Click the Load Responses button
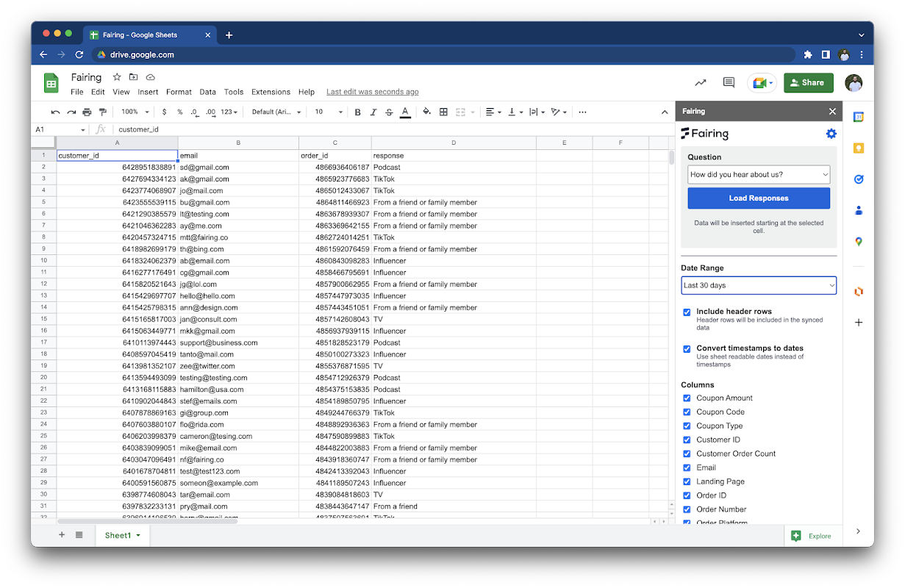Viewport: 905px width, 588px height. pos(759,198)
